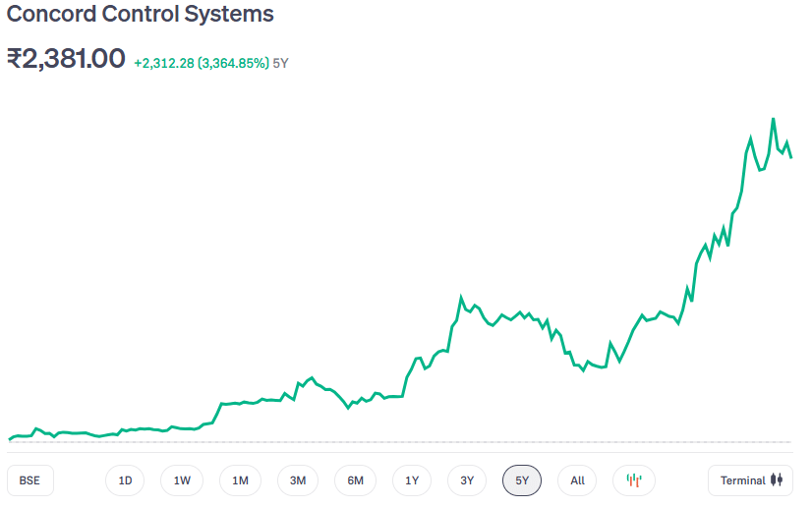The height and width of the screenshot is (507, 812).
Task: Switch to the candlestick chart type icon
Action: coord(634,480)
